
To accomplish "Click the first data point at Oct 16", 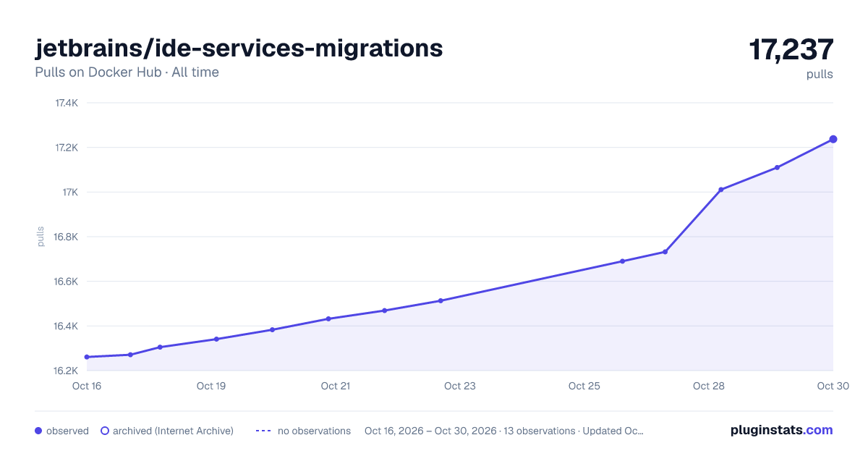I will click(87, 357).
